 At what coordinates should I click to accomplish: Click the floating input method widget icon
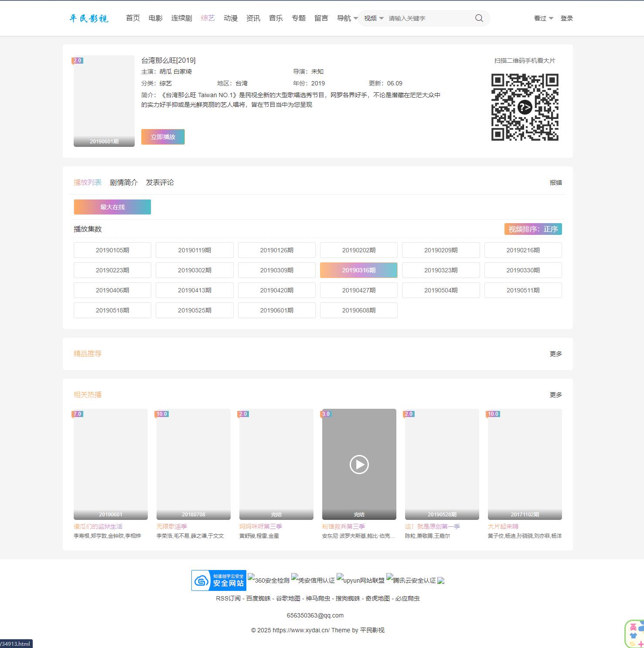(634, 634)
